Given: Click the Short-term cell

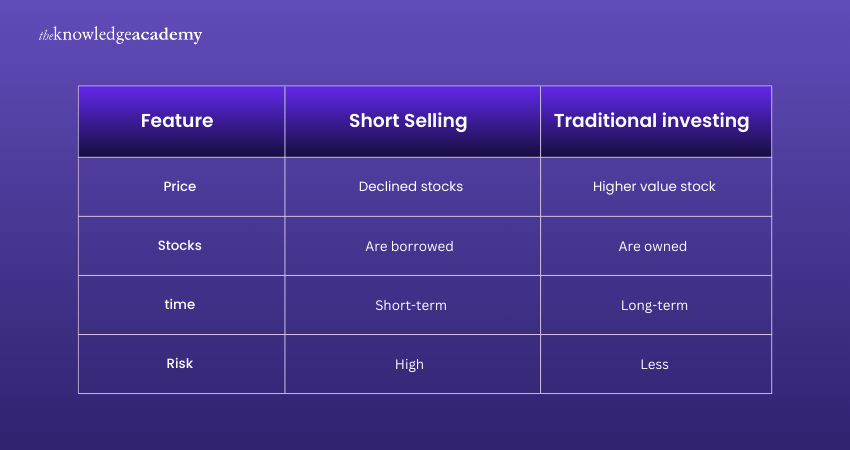Looking at the screenshot, I should (410, 305).
